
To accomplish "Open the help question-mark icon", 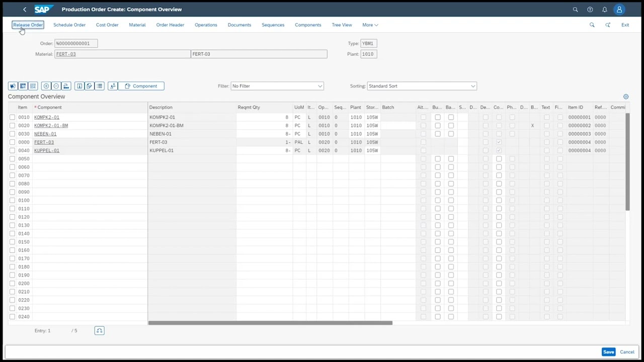I will point(590,10).
